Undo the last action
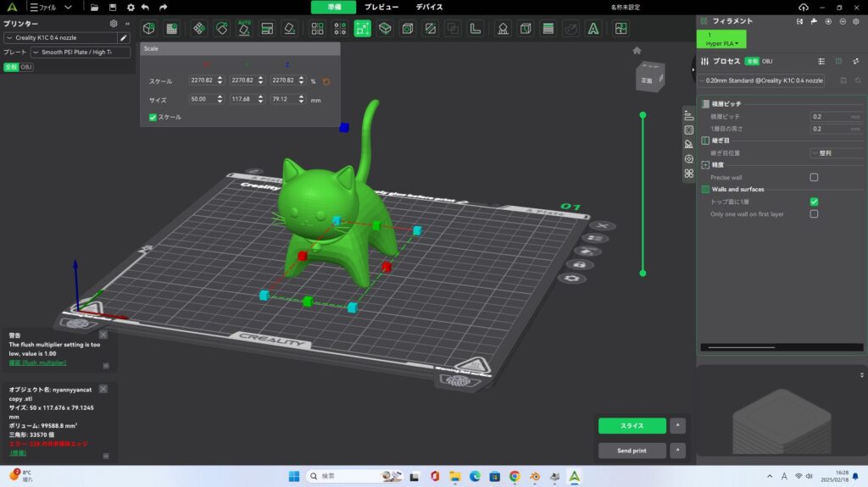 146,7
